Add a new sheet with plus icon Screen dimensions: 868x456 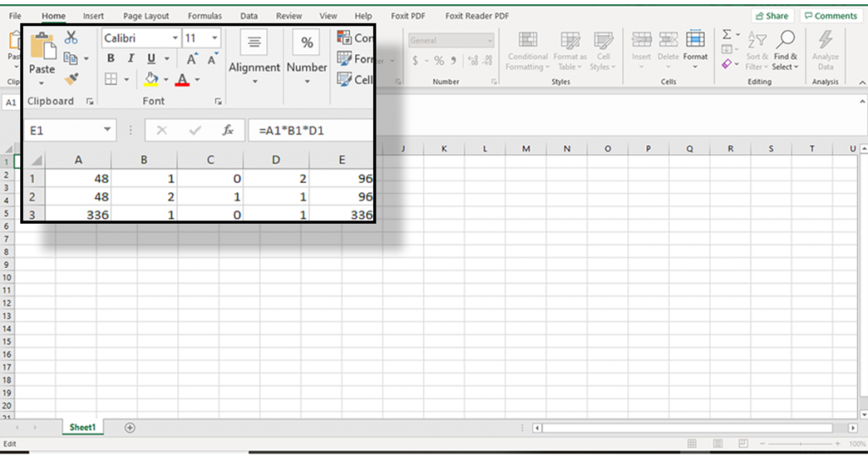[x=130, y=428]
